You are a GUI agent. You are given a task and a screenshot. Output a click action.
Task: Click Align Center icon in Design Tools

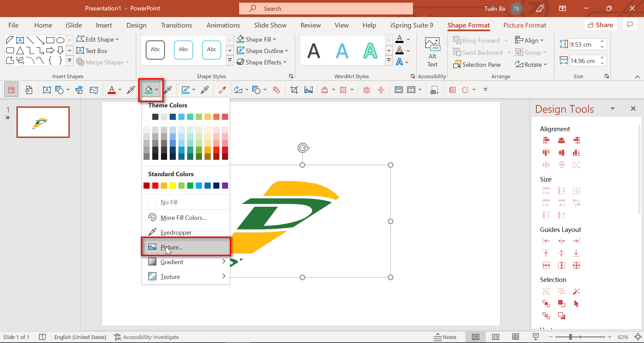tap(561, 140)
